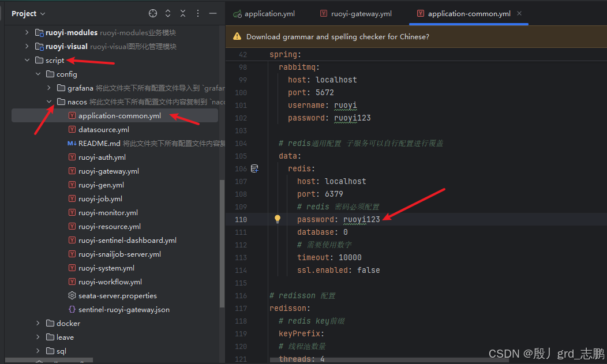Image resolution: width=607 pixels, height=364 pixels.
Task: Switch to the ruoyi-gateway.yml tab
Action: (356, 13)
